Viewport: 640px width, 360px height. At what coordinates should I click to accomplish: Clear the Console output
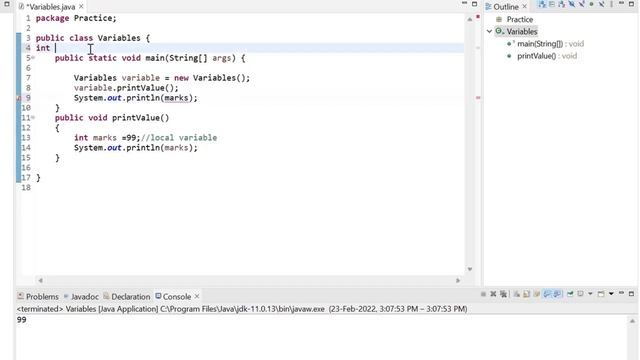[x=517, y=294]
